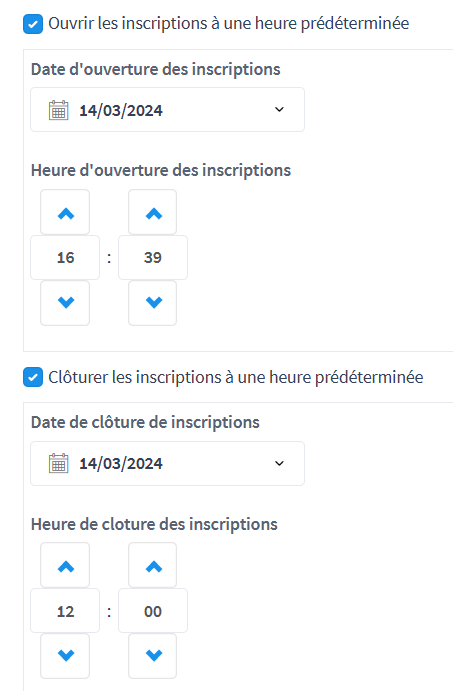The width and height of the screenshot is (453, 691).
Task: Select the closing minutes field showing 00
Action: pos(153,611)
